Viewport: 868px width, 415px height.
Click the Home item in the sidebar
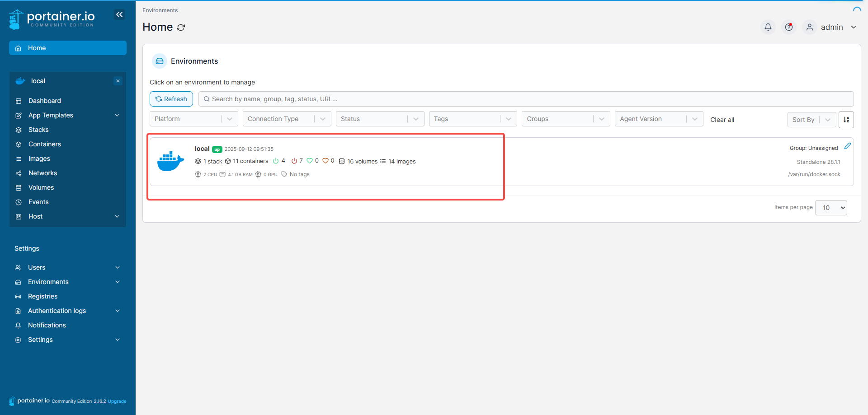(68, 48)
